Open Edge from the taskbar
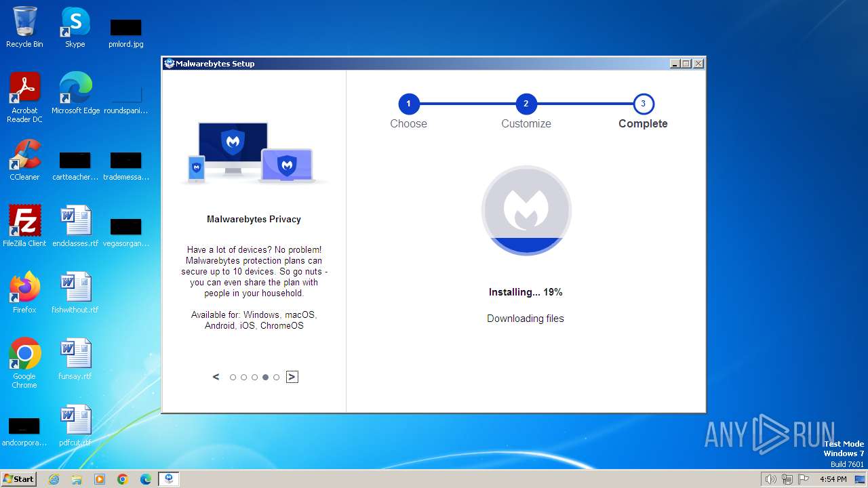Viewport: 868px width, 488px height. pos(146,479)
